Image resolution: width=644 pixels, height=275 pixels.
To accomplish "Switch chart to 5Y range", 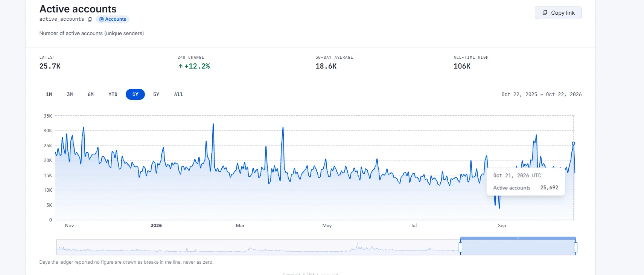I will pyautogui.click(x=156, y=94).
